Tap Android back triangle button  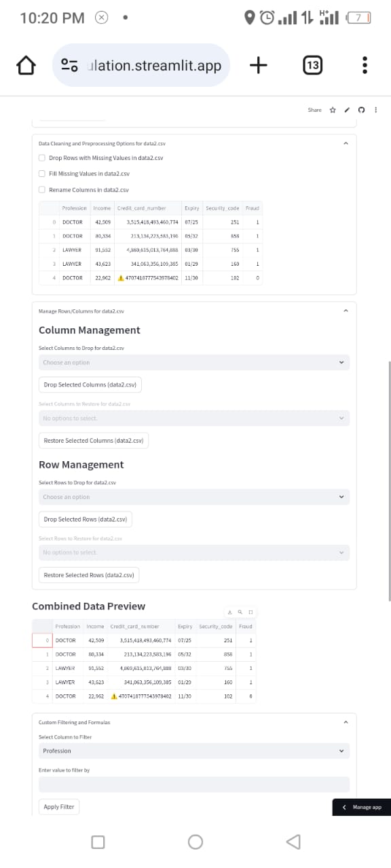click(293, 842)
